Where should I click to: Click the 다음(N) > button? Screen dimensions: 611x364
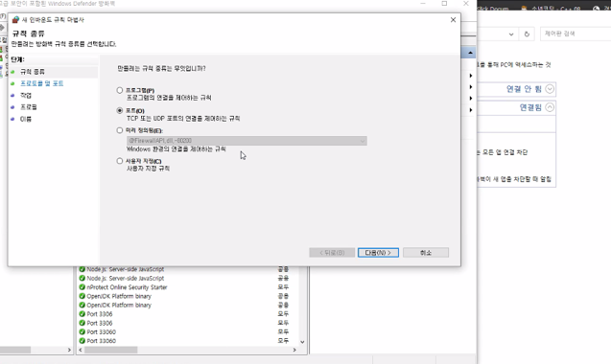(x=378, y=253)
